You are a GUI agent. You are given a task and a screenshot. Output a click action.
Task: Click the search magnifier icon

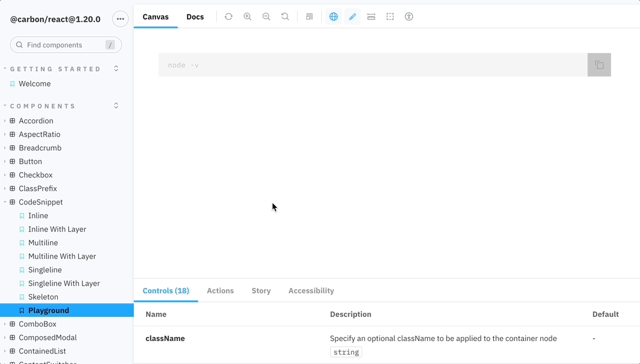coord(19,45)
